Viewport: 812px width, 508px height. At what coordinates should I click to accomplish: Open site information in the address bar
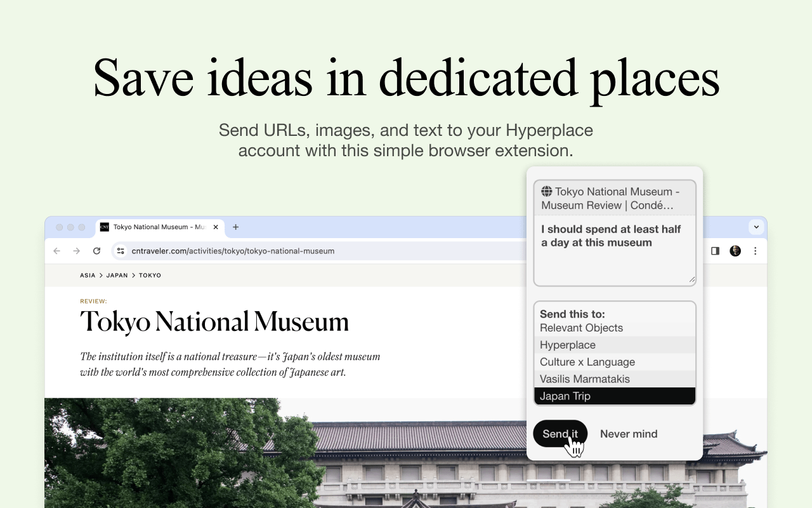click(x=120, y=251)
